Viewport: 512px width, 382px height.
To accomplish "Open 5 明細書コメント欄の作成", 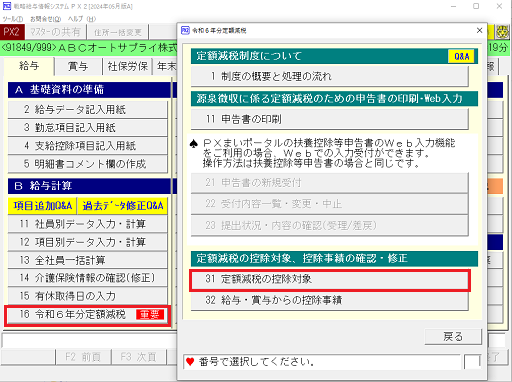I will pyautogui.click(x=87, y=164).
